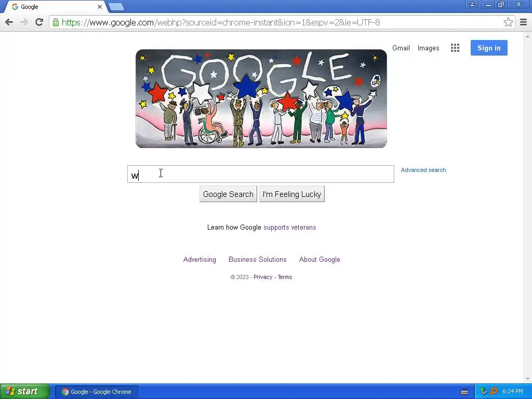
Task: Click the Google Search button
Action: pos(228,194)
